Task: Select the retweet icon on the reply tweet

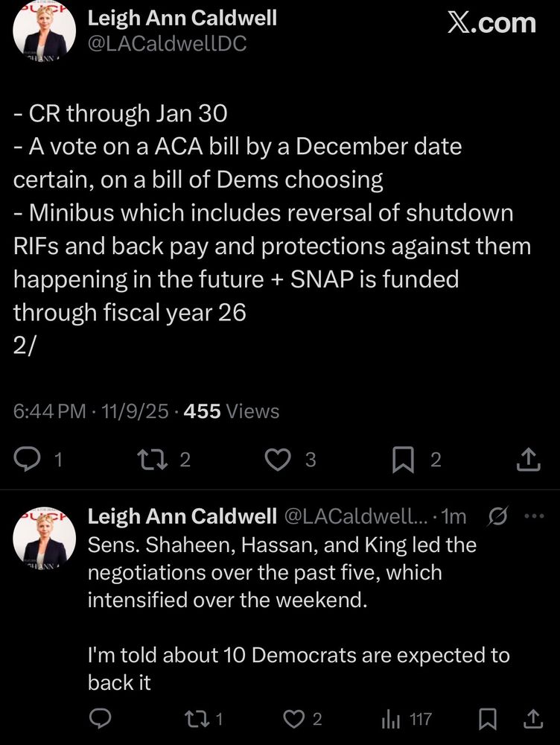Action: point(197,719)
